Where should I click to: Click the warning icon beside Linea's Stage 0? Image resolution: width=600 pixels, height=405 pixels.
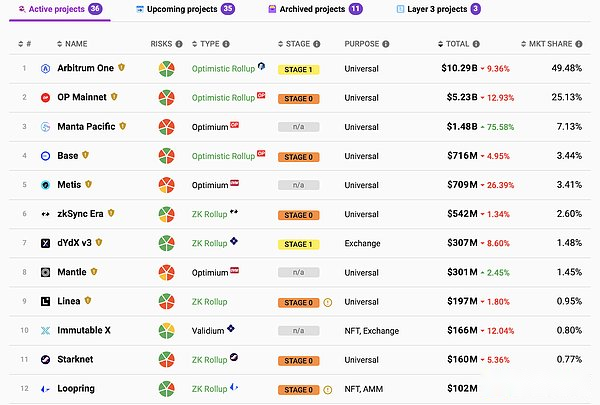pos(328,301)
